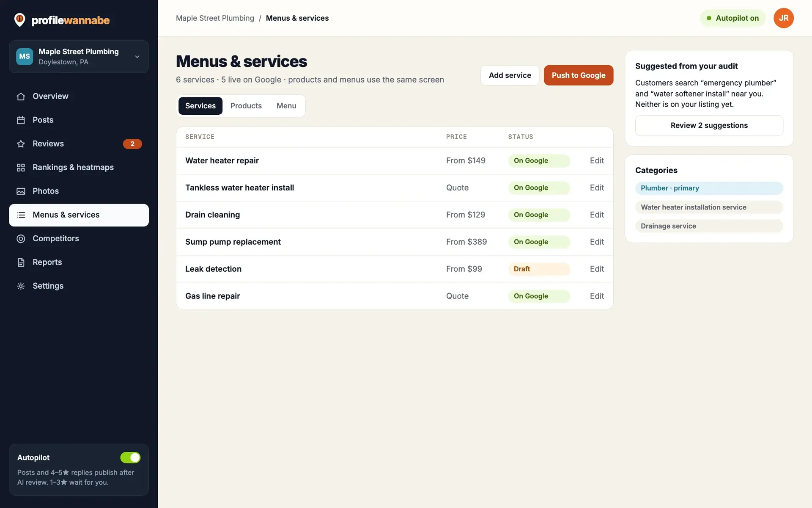Edit the Leak detection service
812x508 pixels.
(x=597, y=269)
